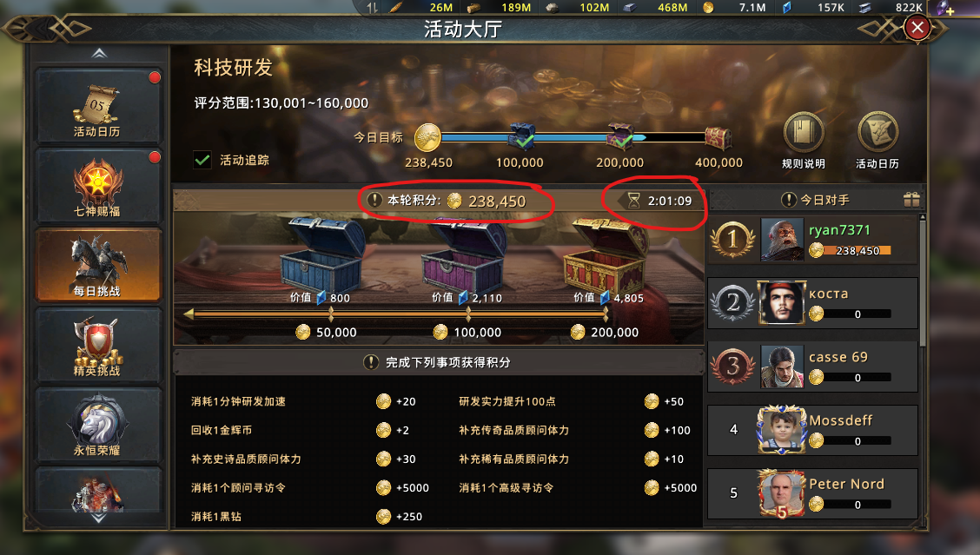Open the 规则说明 rules book icon
The height and width of the screenshot is (555, 980).
(x=804, y=132)
